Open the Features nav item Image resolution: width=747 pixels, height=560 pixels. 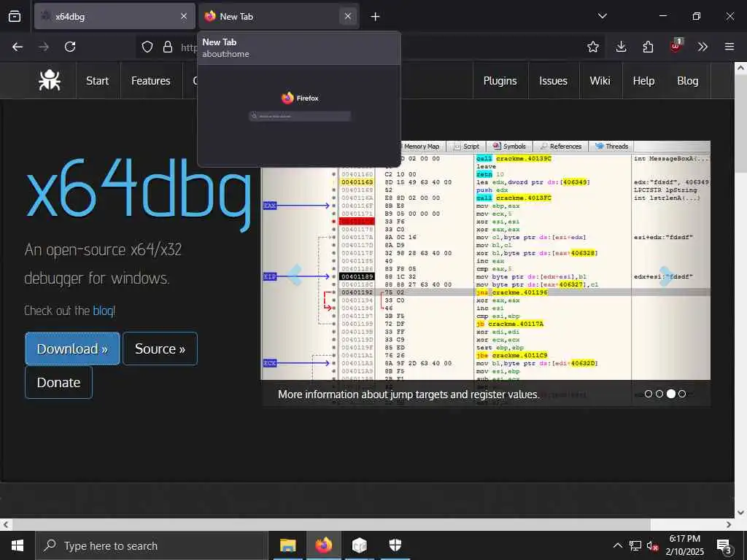tap(150, 81)
